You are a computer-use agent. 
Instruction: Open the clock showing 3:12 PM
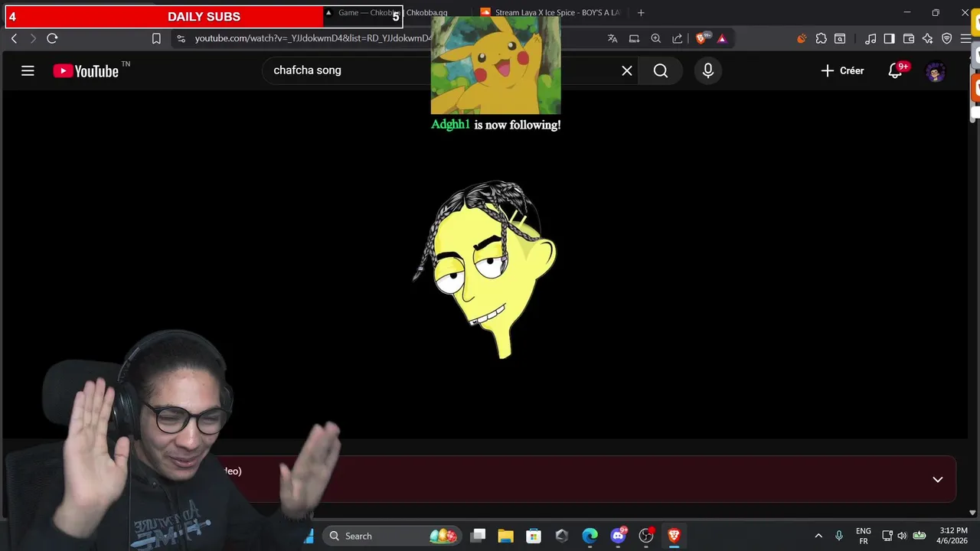click(x=952, y=536)
